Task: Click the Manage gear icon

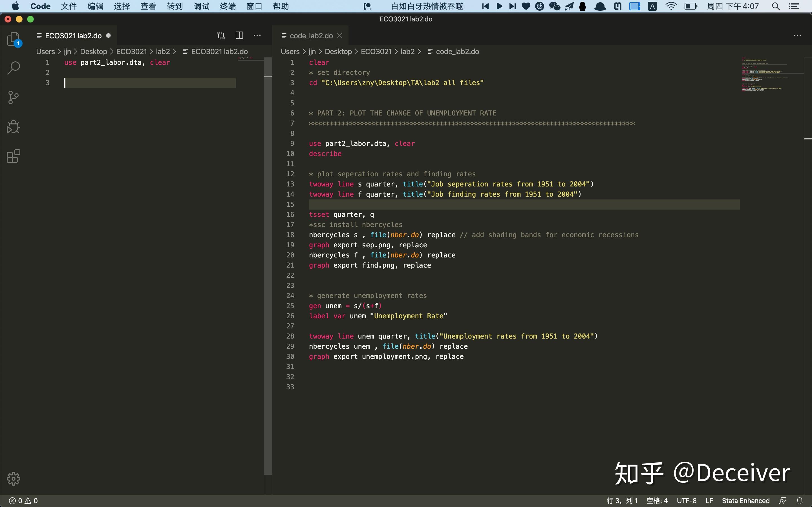Action: pyautogui.click(x=14, y=479)
